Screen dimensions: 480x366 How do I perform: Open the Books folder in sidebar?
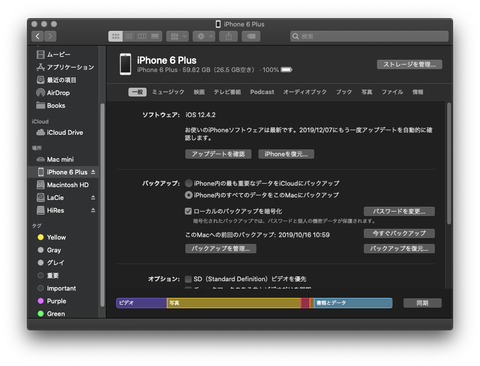[51, 105]
